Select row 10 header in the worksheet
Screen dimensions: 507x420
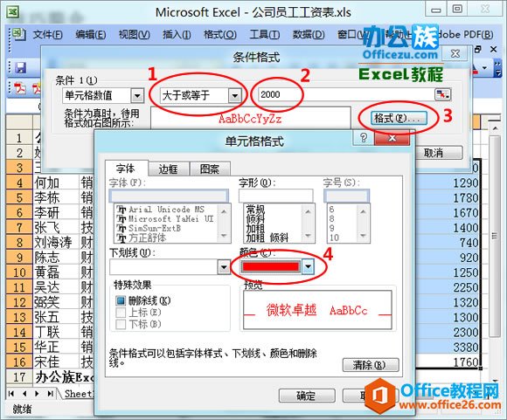[x=19, y=272]
